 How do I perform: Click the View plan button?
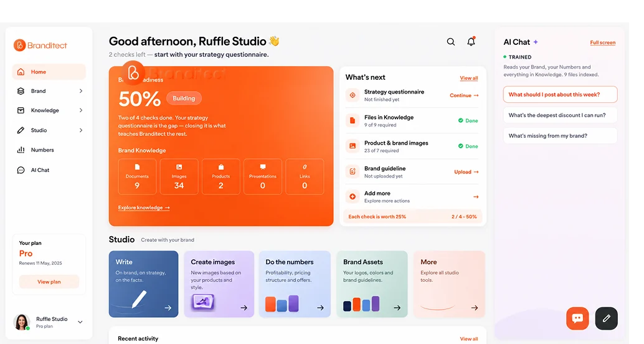pyautogui.click(x=49, y=282)
